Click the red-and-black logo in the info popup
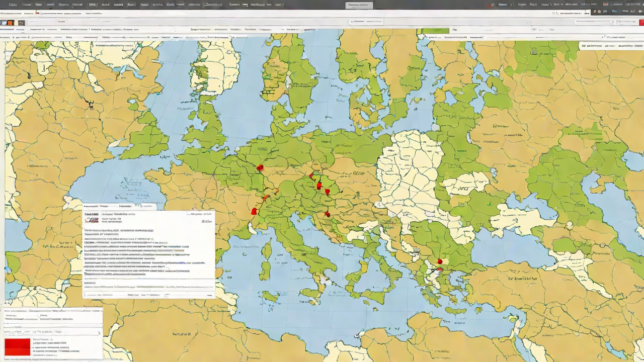Image resolution: width=644 pixels, height=362 pixels. pos(92,220)
